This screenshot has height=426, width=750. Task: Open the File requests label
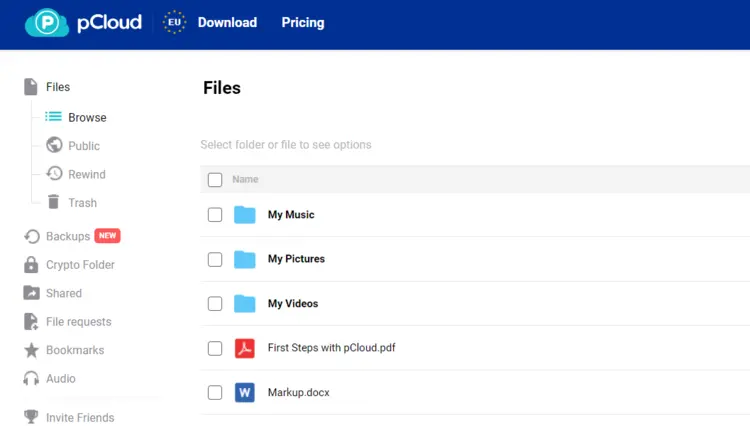click(x=78, y=322)
